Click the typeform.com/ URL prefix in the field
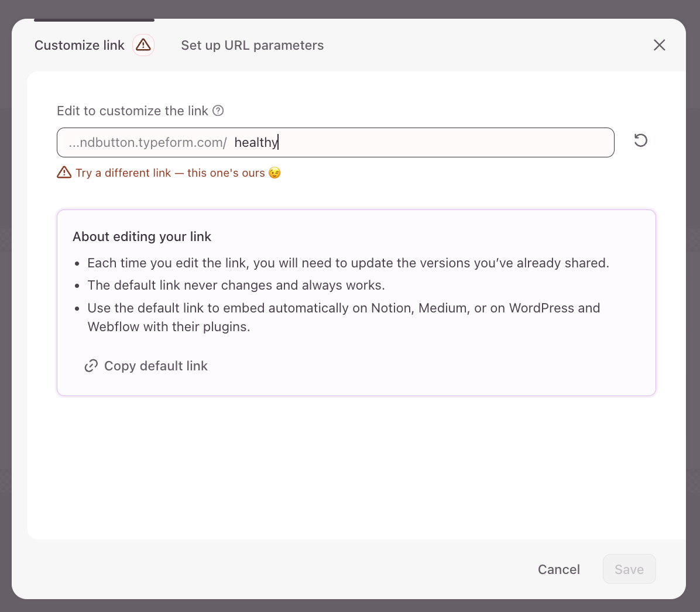The height and width of the screenshot is (612, 700). tap(147, 142)
